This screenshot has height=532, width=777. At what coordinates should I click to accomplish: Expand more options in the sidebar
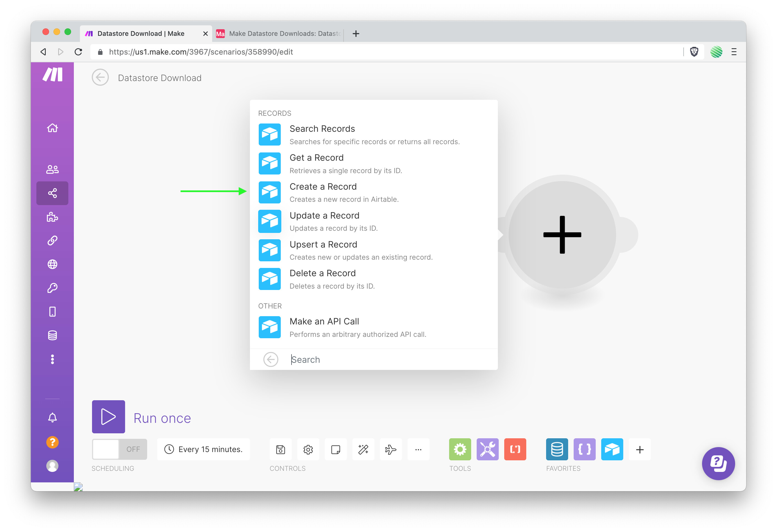pyautogui.click(x=52, y=359)
